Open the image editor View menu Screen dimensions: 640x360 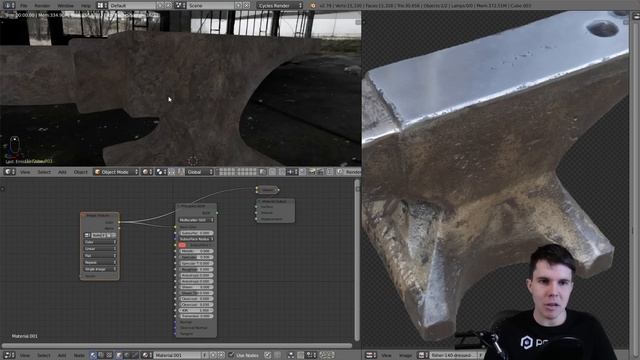click(386, 356)
